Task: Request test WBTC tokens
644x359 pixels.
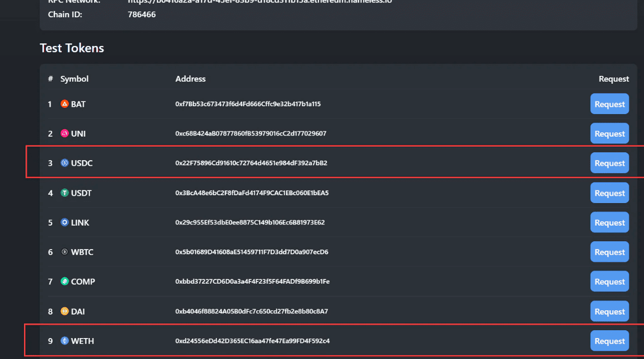Action: tap(609, 252)
